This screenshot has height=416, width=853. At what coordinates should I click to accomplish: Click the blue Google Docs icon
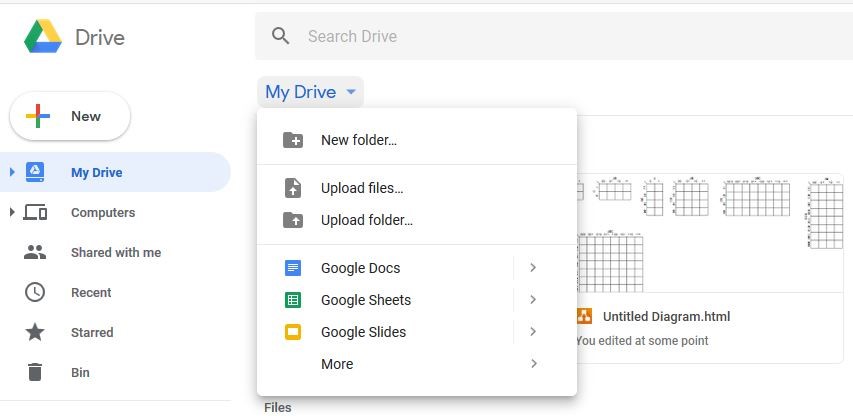coord(293,268)
